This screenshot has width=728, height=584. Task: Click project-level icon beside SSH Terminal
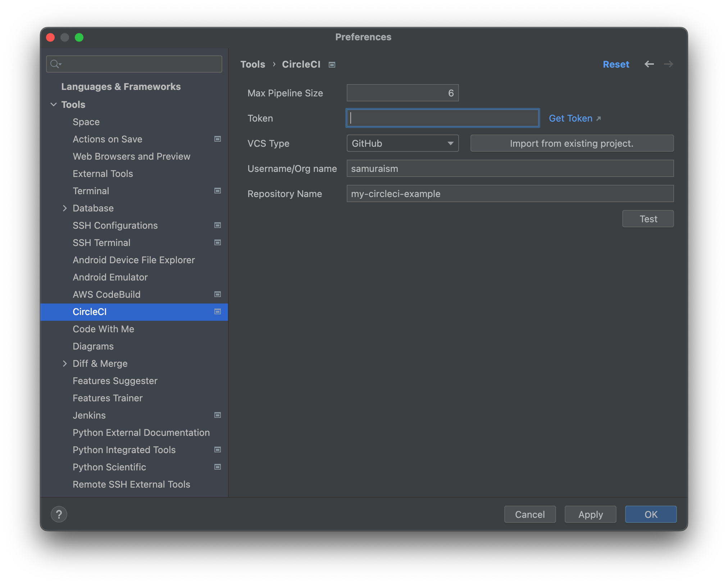click(218, 242)
